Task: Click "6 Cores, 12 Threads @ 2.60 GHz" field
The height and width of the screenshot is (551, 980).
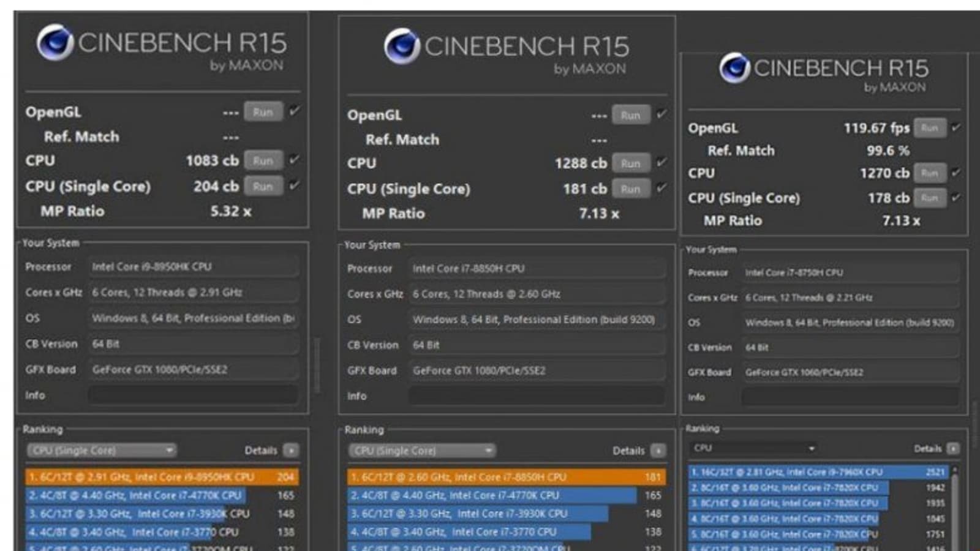Action: [x=537, y=294]
